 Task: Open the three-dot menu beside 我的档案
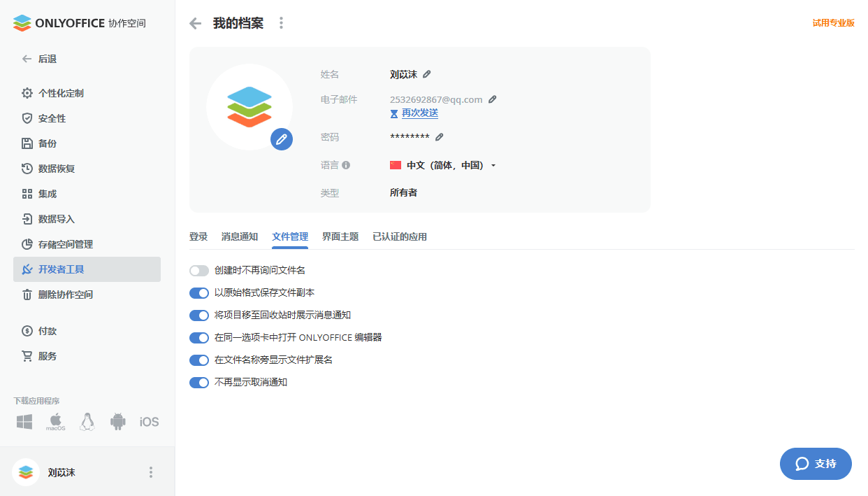pyautogui.click(x=281, y=23)
